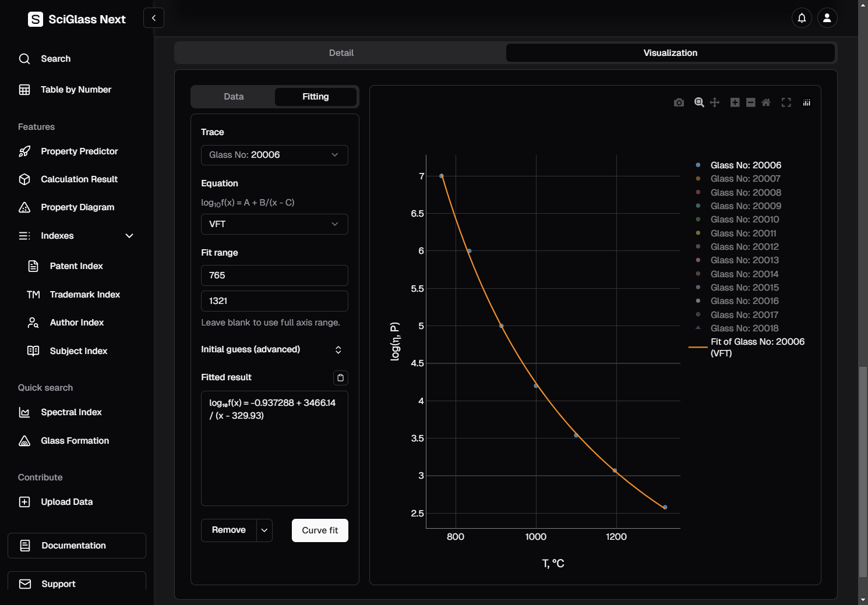Activate the pan tool in plot toolbar
The image size is (868, 605).
click(x=715, y=102)
